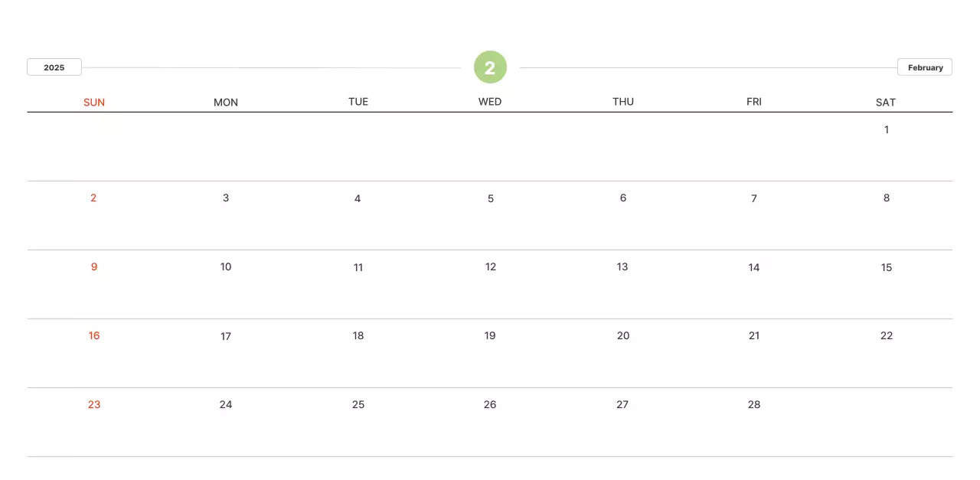
Task: Select Sunday the 9th
Action: pos(94,266)
